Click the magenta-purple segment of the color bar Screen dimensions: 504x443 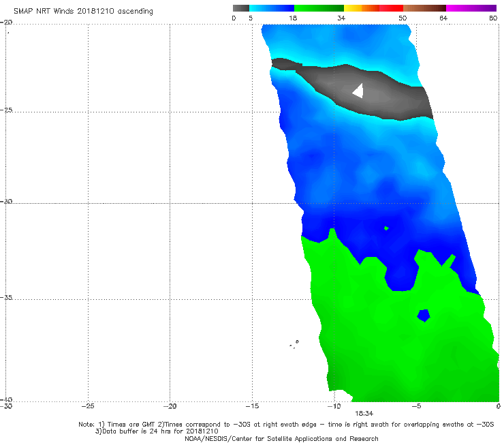pos(471,8)
